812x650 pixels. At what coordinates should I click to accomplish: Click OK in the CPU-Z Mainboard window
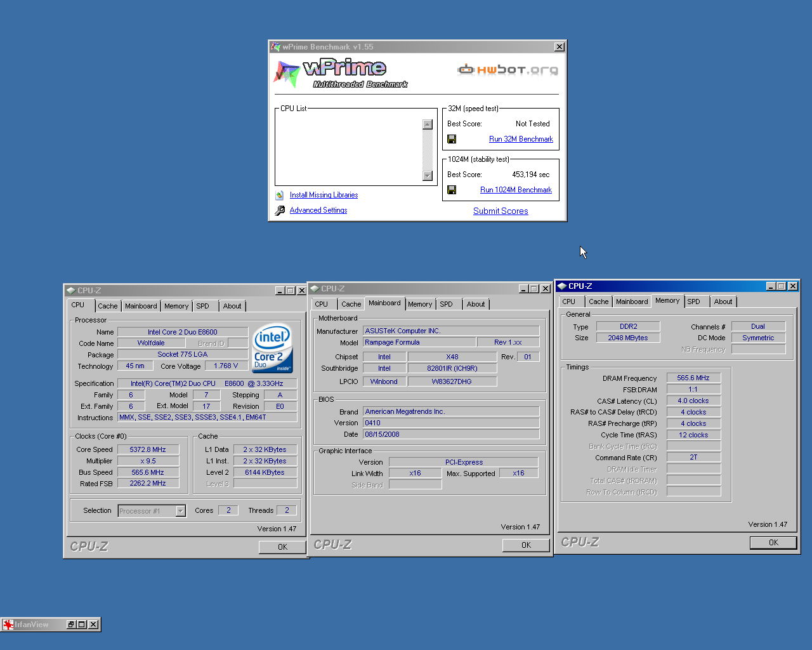[x=527, y=545]
